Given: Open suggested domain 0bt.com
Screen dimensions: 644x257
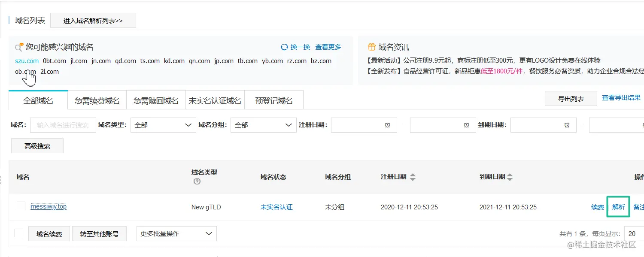Looking at the screenshot, I should [x=55, y=61].
